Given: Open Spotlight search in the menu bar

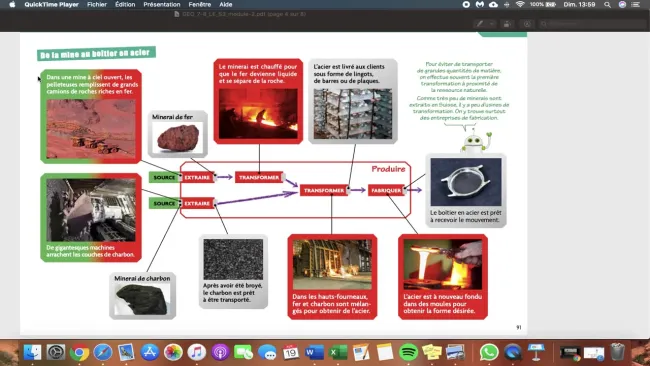Looking at the screenshot, I should tap(607, 5).
